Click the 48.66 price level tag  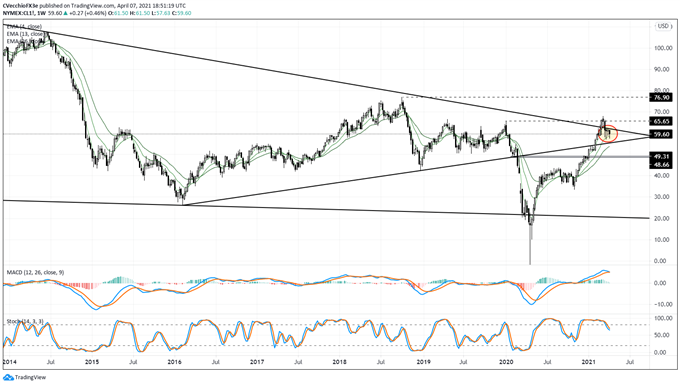click(x=662, y=164)
